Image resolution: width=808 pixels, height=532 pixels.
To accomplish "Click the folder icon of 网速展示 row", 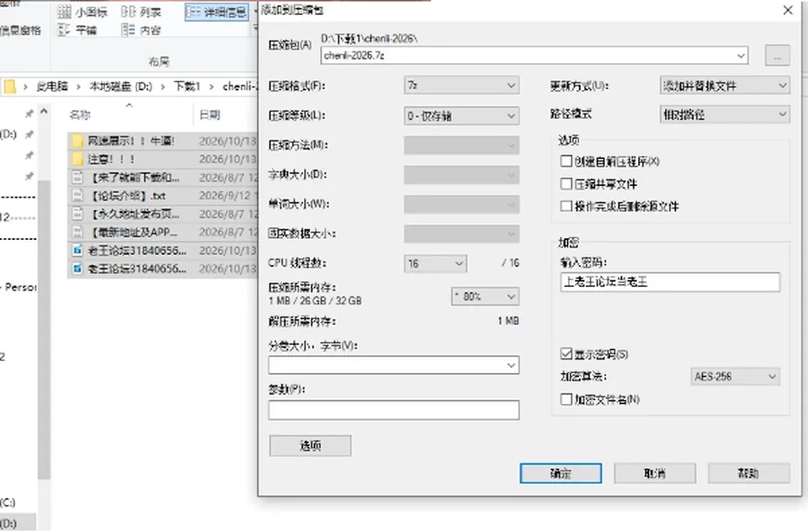I will pos(77,141).
